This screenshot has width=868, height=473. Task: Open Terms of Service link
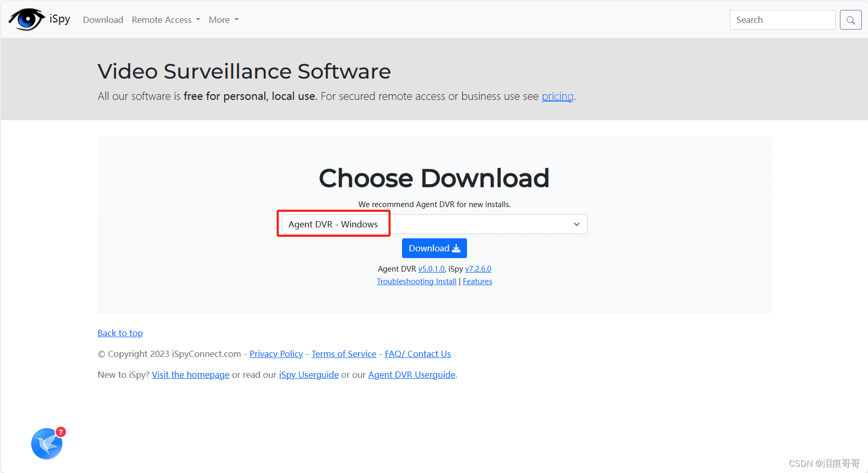coord(344,354)
